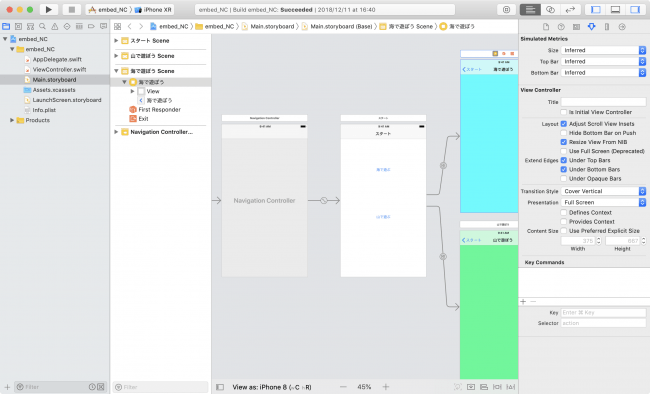
Task: Show the Size inspector
Action: point(607,27)
